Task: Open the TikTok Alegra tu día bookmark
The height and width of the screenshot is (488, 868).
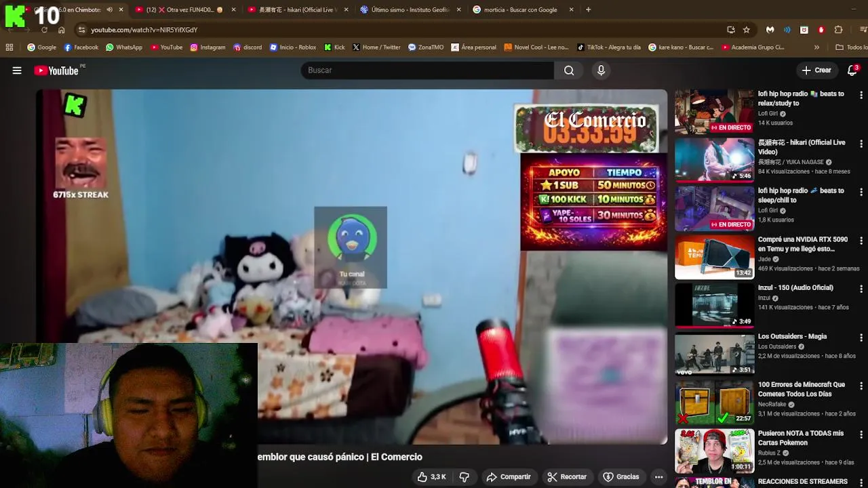Action: (609, 47)
